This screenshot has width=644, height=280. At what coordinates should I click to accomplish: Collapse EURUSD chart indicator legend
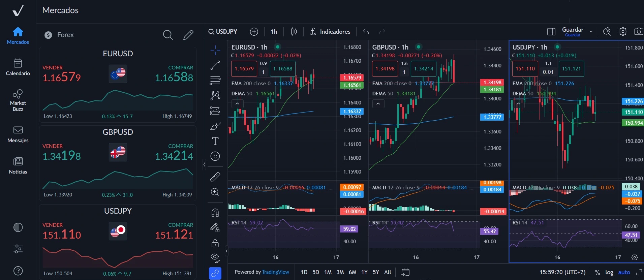coord(237,104)
